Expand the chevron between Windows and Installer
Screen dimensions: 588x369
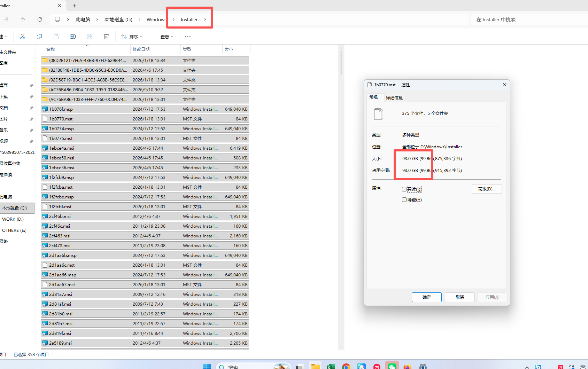pyautogui.click(x=173, y=19)
